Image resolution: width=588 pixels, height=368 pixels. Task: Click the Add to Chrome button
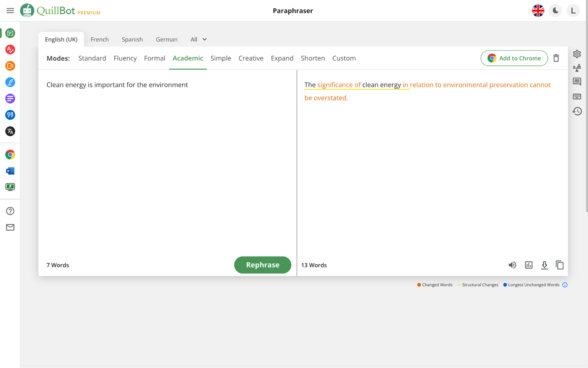[x=514, y=58]
